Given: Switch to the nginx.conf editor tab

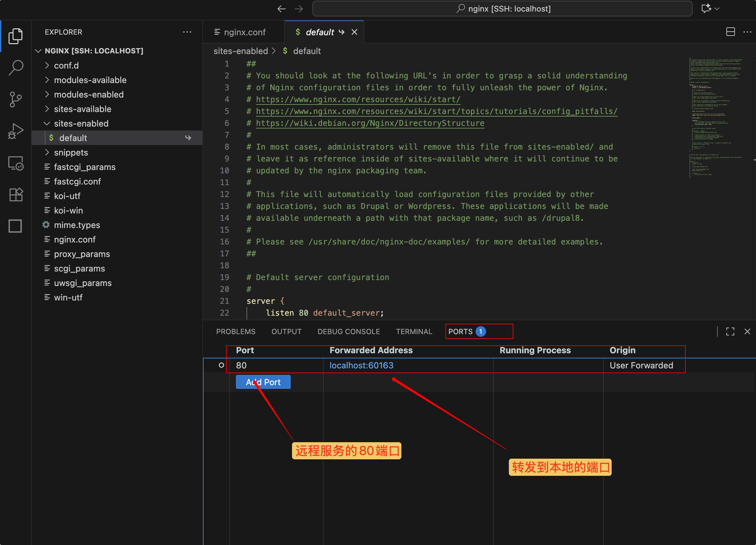Looking at the screenshot, I should [245, 32].
